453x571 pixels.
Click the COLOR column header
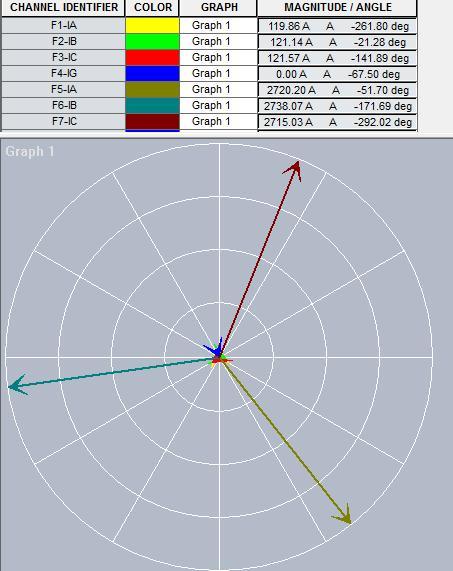coord(153,8)
